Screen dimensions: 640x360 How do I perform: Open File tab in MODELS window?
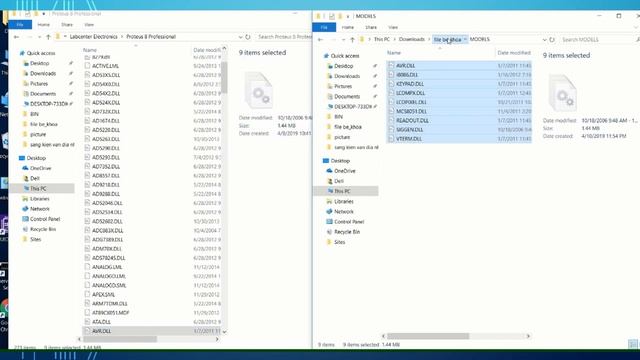point(324,27)
